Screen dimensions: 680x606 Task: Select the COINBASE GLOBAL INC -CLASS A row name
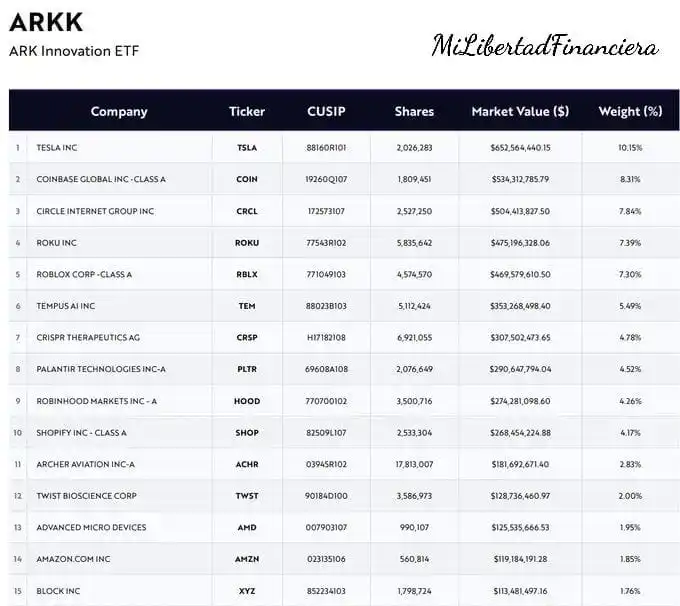tap(101, 179)
